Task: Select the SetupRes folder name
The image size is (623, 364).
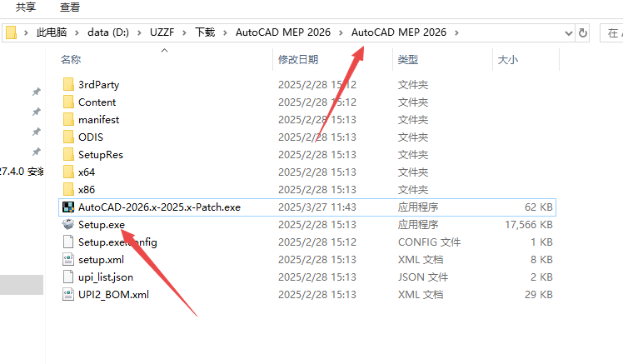Action: point(101,155)
